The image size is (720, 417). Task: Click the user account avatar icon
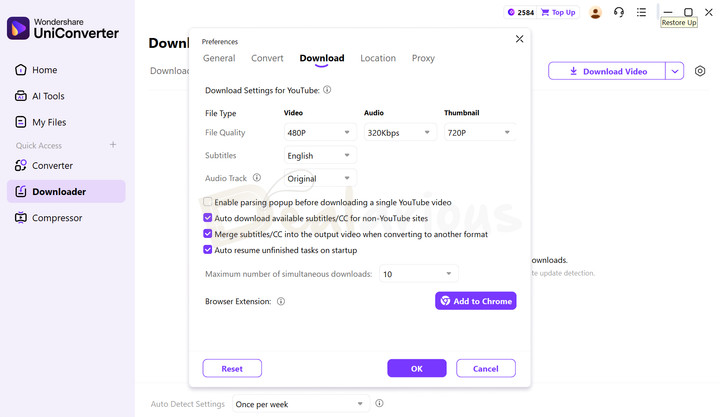tap(596, 13)
